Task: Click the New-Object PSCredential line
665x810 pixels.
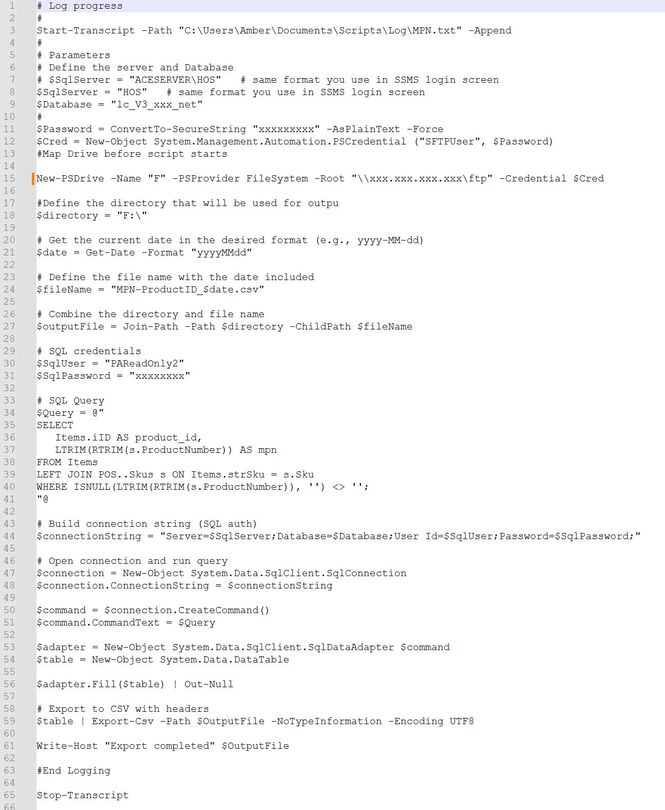Action: click(295, 142)
